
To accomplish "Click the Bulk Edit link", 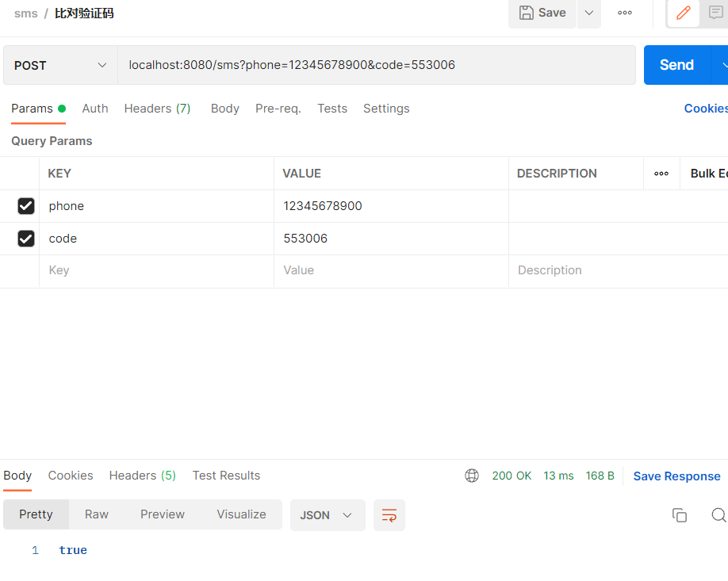I will 709,174.
